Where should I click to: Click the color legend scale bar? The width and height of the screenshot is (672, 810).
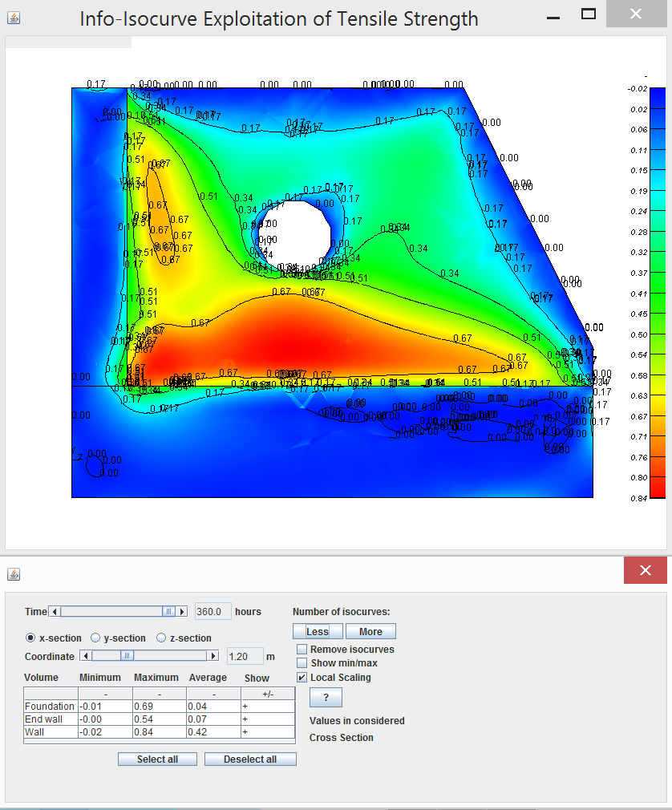tap(658, 293)
